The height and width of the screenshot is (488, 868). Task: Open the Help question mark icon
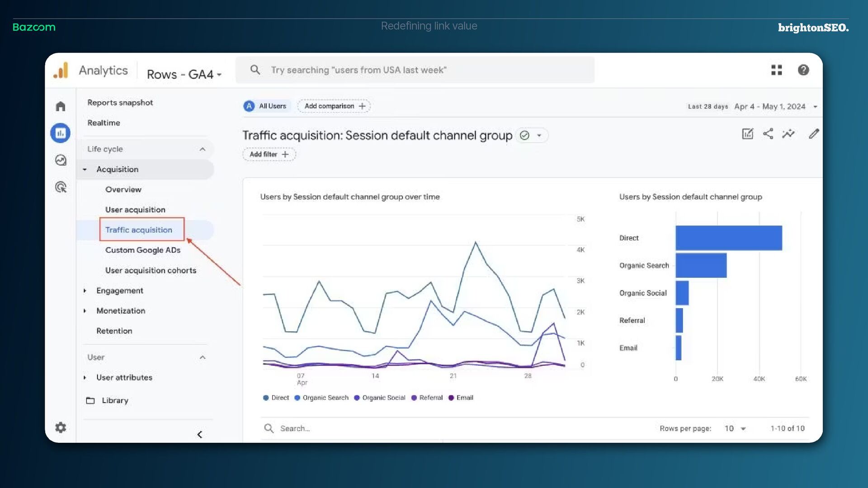[x=803, y=70]
